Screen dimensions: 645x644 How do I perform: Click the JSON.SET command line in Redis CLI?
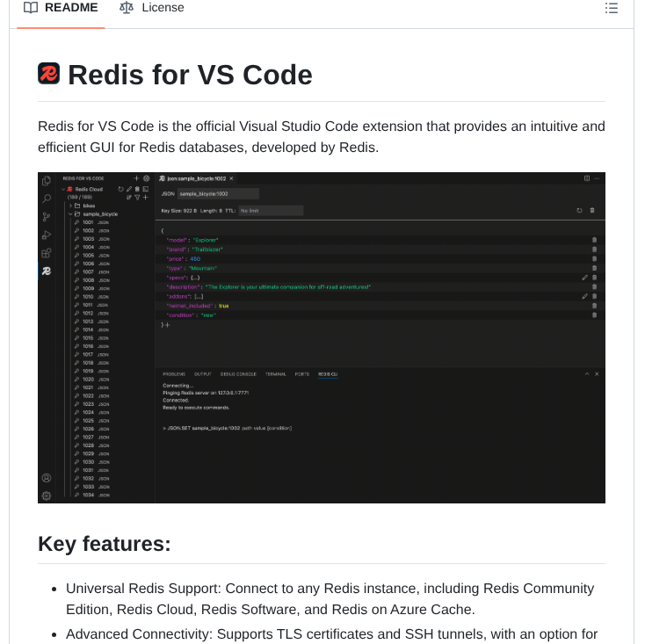[227, 428]
